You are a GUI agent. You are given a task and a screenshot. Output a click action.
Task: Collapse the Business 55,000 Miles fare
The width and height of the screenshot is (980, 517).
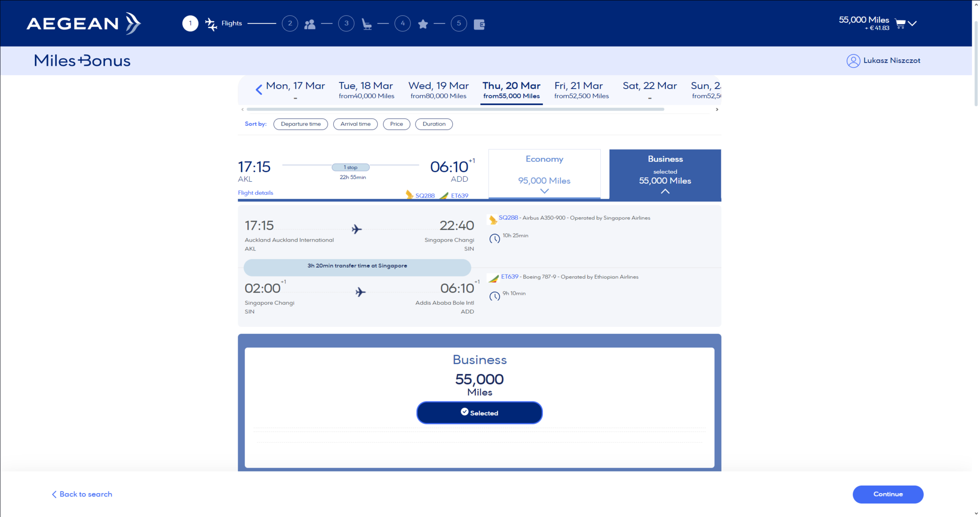(x=664, y=174)
